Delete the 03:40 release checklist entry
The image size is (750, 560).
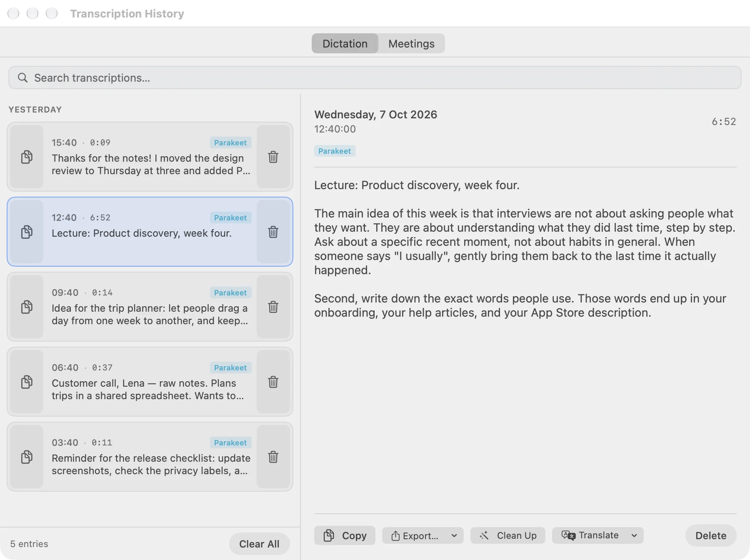273,457
